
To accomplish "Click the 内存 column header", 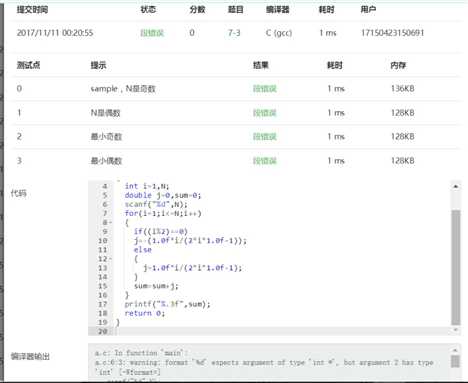I will pyautogui.click(x=398, y=65).
